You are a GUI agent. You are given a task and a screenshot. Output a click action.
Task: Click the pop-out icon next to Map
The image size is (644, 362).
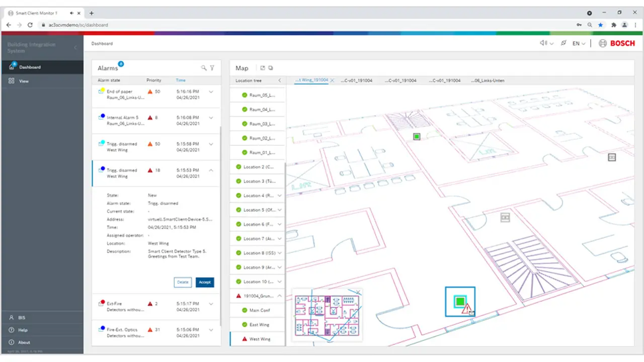coord(262,67)
